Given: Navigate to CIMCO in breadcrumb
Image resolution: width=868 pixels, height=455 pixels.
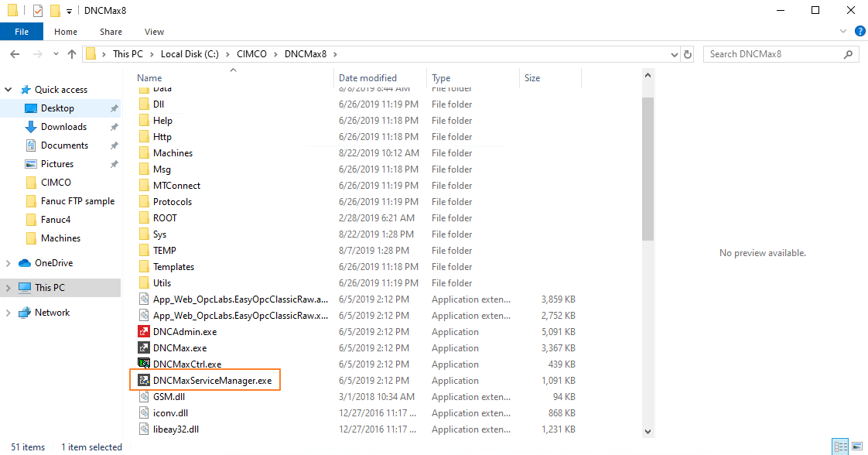Looking at the screenshot, I should coord(251,54).
